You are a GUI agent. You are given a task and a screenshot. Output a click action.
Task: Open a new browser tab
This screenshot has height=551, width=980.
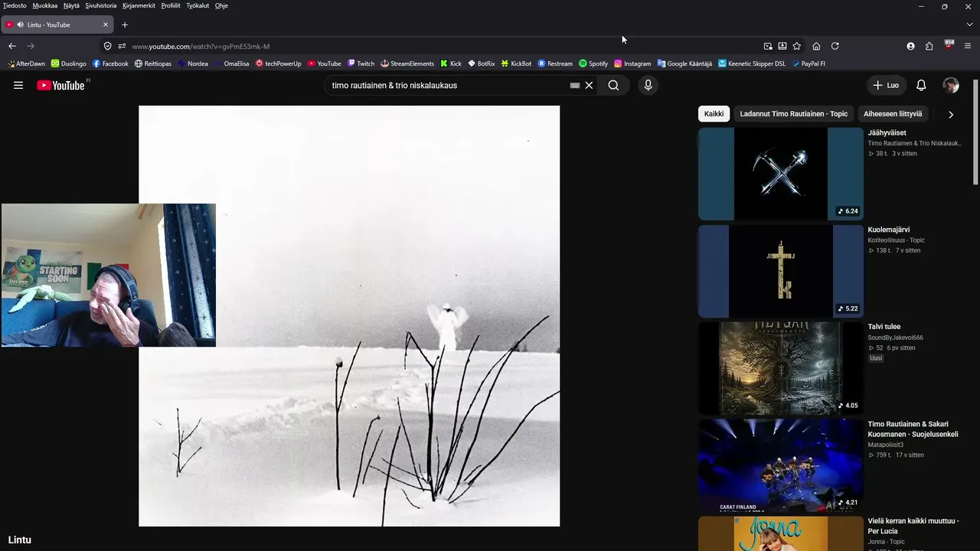coord(125,24)
